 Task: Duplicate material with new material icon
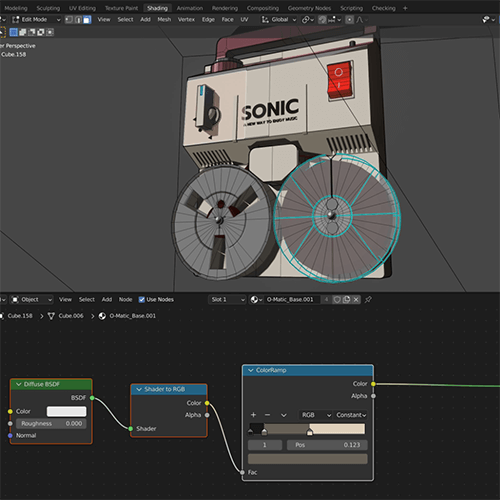click(x=346, y=299)
